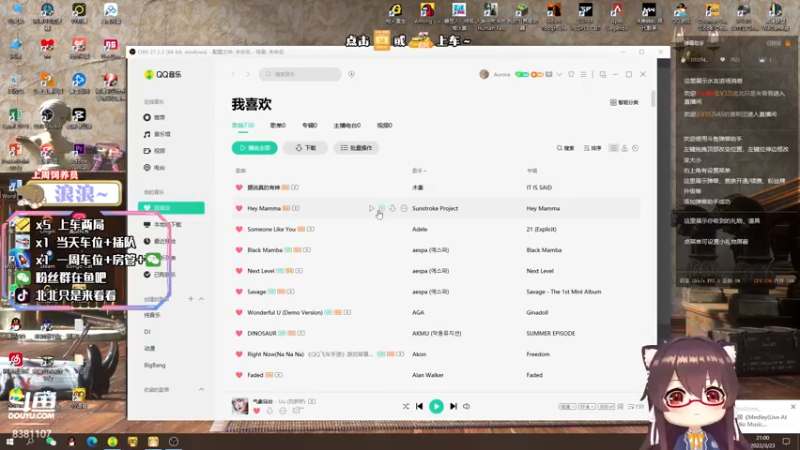Expand the account dropdown chevron near Aurora
Viewport: 800px width, 450px height.
coord(560,74)
